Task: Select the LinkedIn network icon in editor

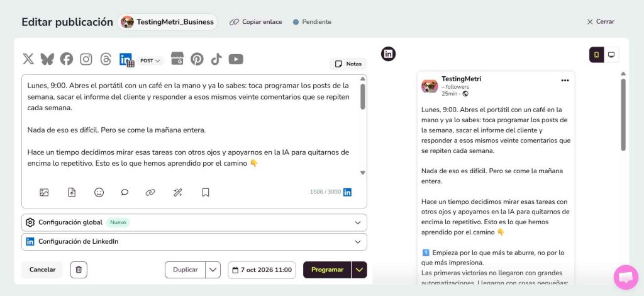Action: (126, 60)
